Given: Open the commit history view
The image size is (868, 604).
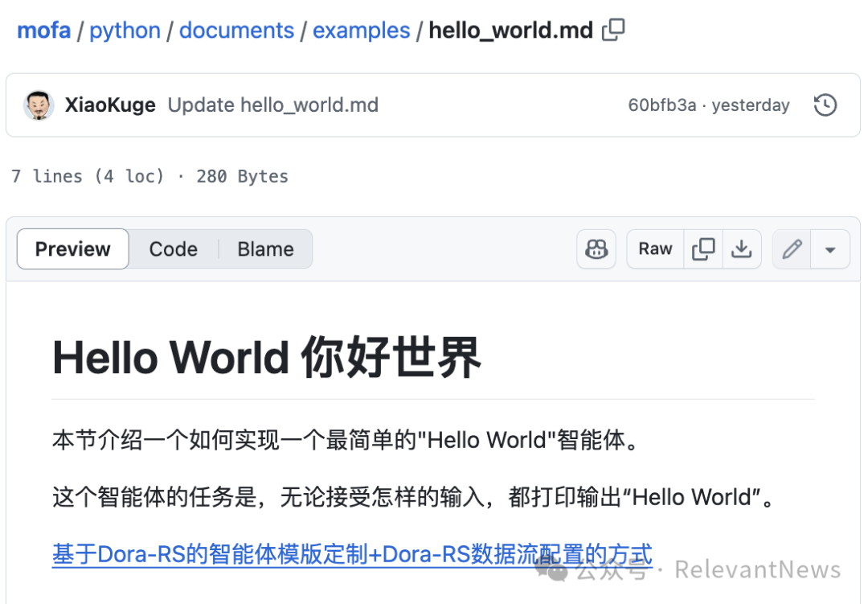Looking at the screenshot, I should coord(825,105).
